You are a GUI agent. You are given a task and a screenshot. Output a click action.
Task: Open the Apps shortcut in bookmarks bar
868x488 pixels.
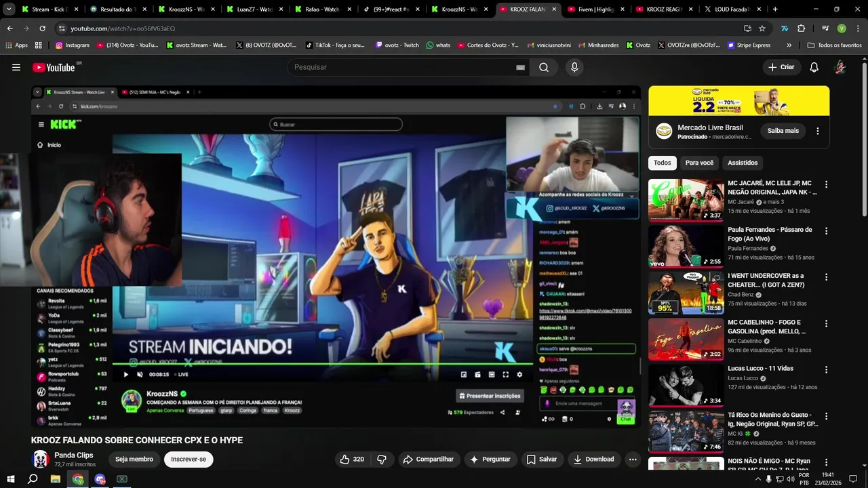pos(16,45)
